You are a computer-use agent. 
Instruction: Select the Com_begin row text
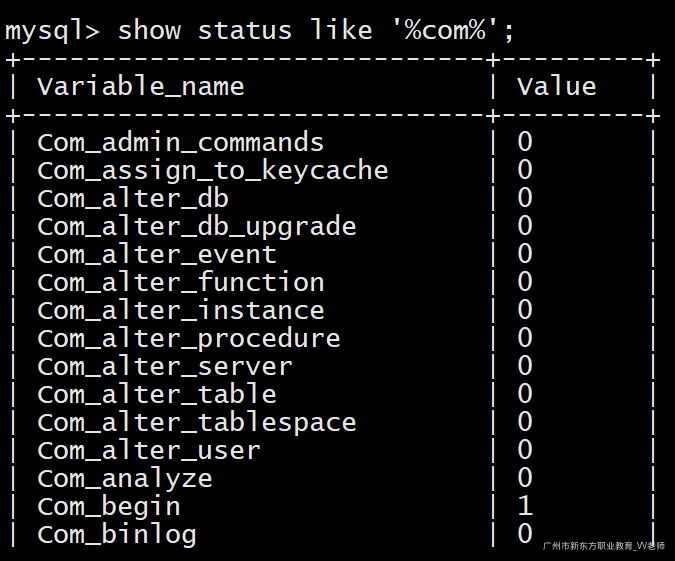109,507
